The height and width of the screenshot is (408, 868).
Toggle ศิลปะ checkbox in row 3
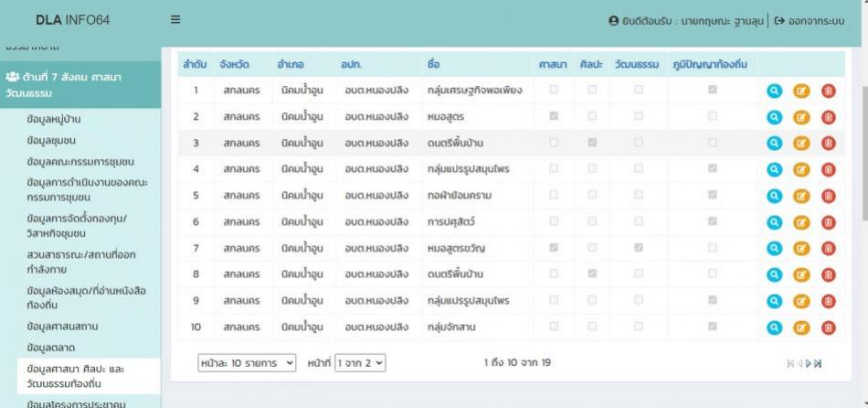pos(592,143)
